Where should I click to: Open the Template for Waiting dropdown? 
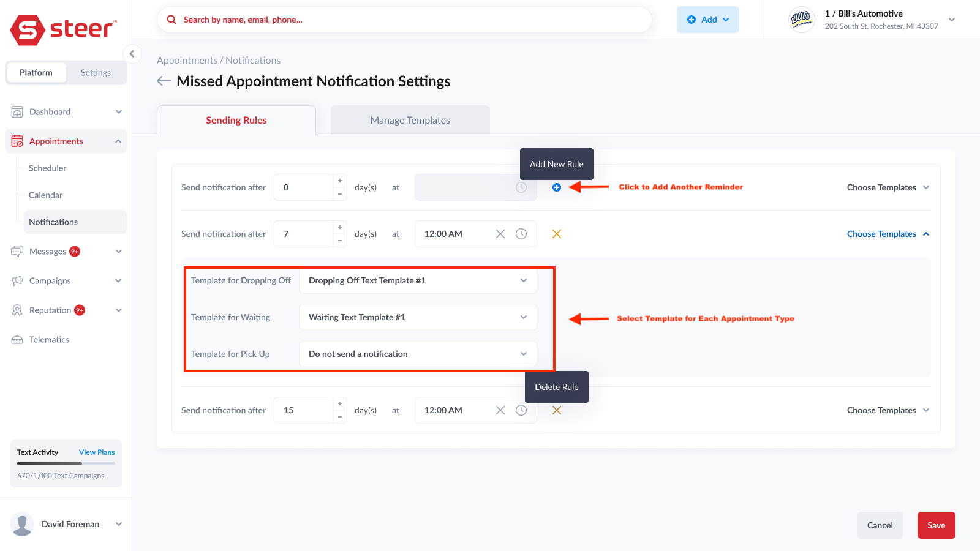pyautogui.click(x=417, y=317)
